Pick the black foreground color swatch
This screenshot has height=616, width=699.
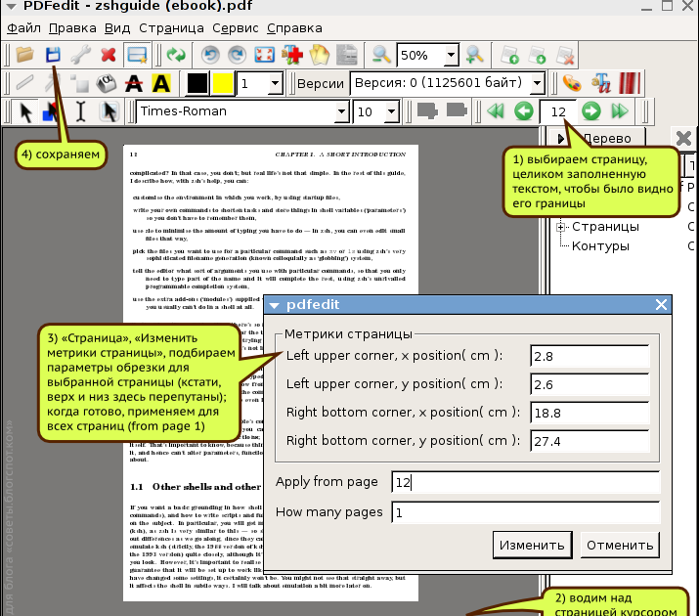197,83
